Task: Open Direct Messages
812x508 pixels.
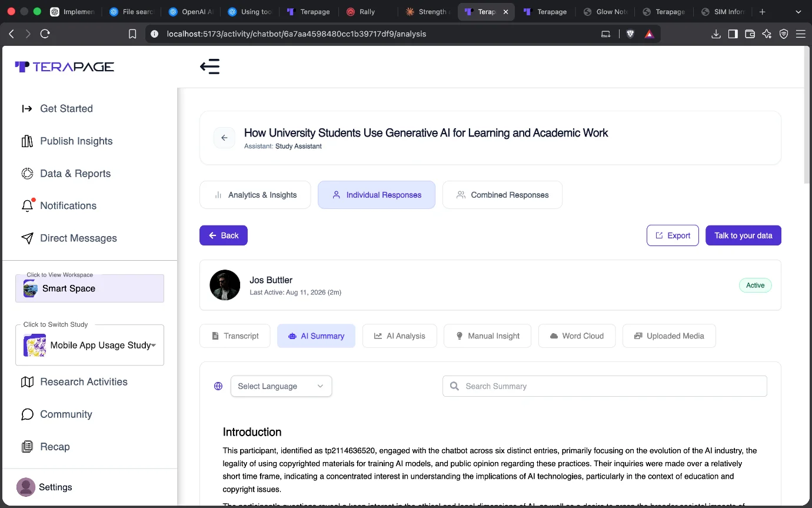Action: [x=69, y=238]
